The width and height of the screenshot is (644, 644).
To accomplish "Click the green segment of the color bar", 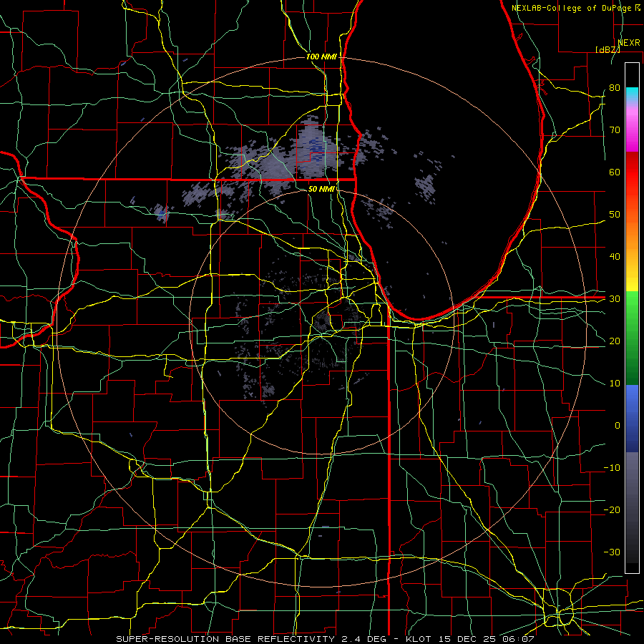I will click(x=632, y=338).
